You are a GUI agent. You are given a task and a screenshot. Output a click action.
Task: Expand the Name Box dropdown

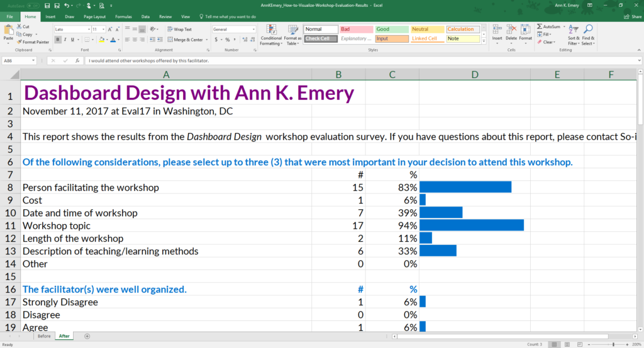pyautogui.click(x=33, y=61)
